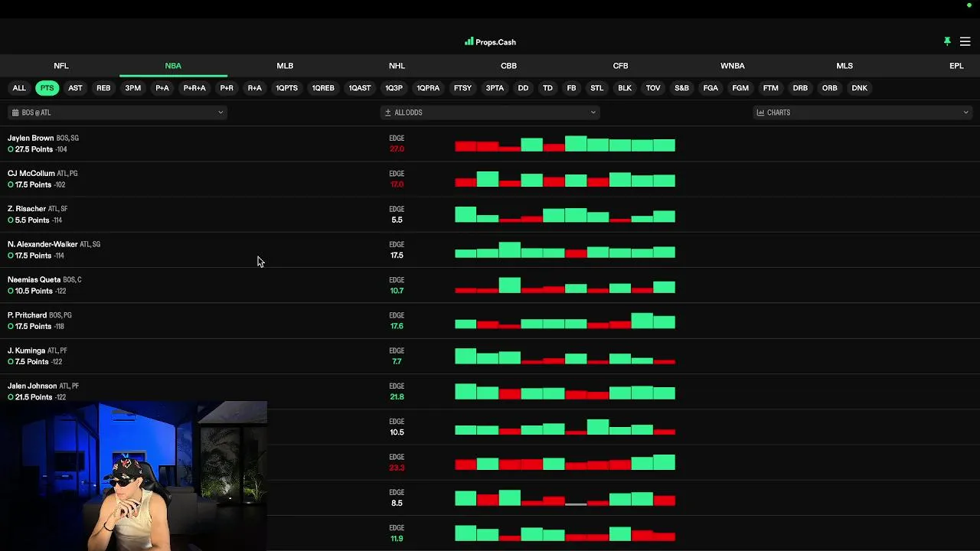Choose the DD filter pill
980x551 pixels.
pos(523,88)
